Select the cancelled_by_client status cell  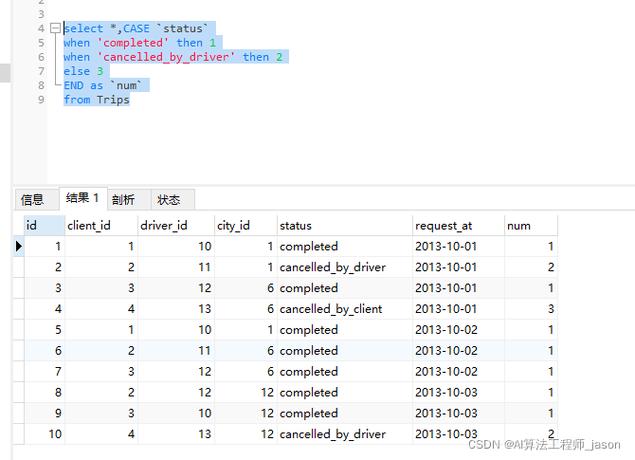coord(345,309)
